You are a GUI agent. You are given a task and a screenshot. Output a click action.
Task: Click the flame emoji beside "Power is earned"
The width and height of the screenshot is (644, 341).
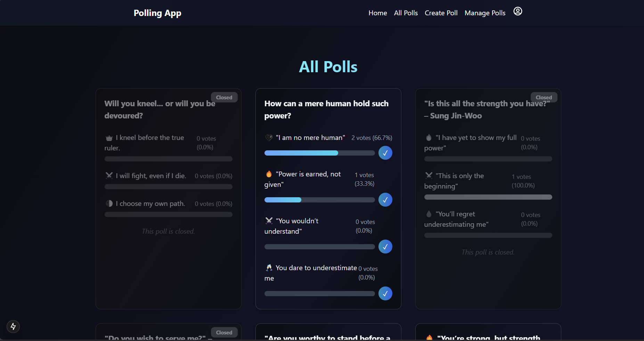pos(269,174)
